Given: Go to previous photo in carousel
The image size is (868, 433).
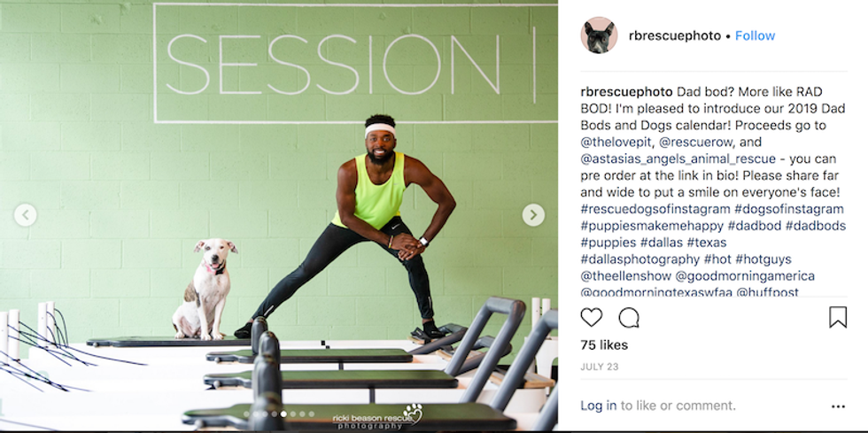Looking at the screenshot, I should pyautogui.click(x=26, y=215).
